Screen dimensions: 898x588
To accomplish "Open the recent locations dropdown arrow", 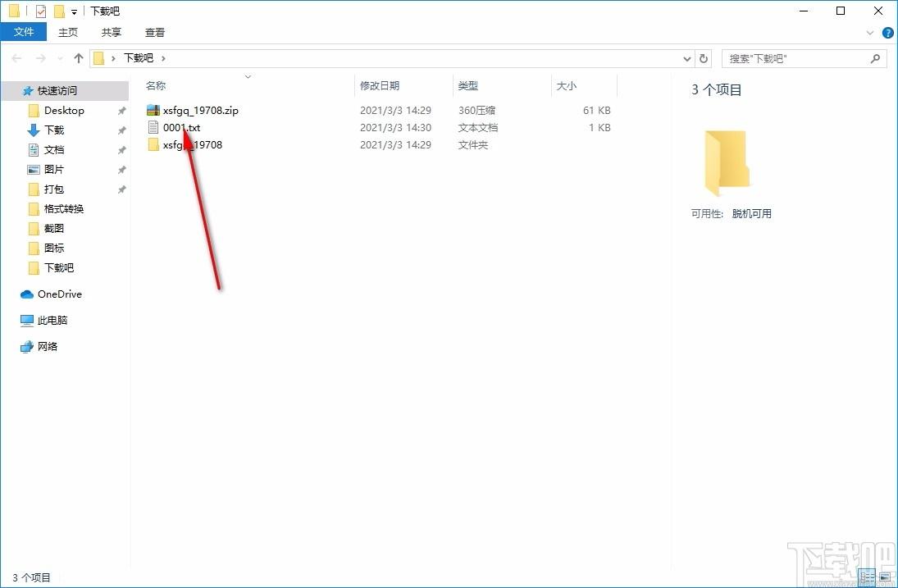I will (60, 58).
